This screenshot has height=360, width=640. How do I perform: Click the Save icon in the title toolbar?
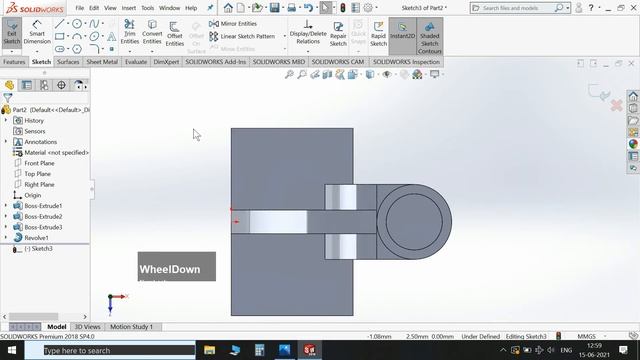tap(274, 8)
